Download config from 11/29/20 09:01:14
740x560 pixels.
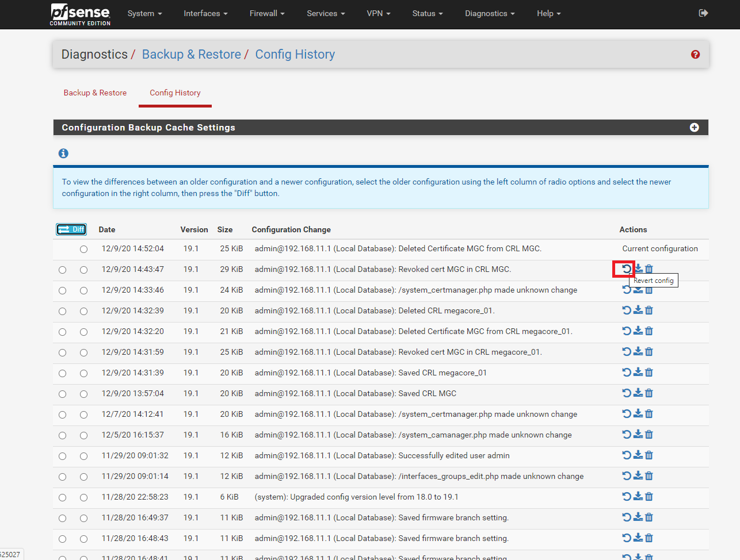point(638,475)
